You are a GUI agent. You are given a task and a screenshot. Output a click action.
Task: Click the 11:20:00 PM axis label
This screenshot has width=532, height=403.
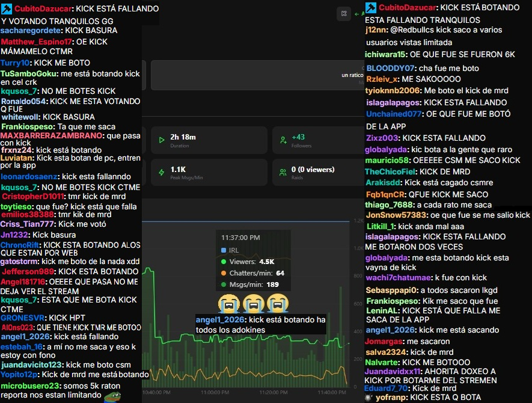[274, 393]
